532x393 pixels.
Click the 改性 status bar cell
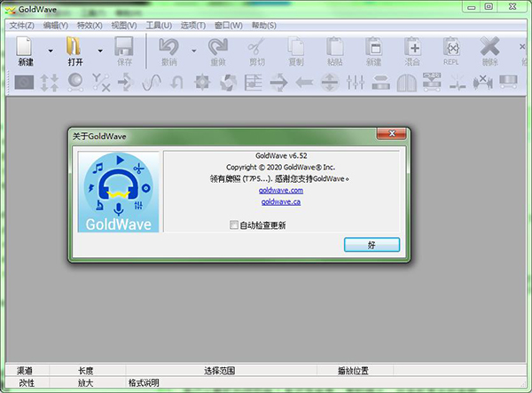coord(27,383)
